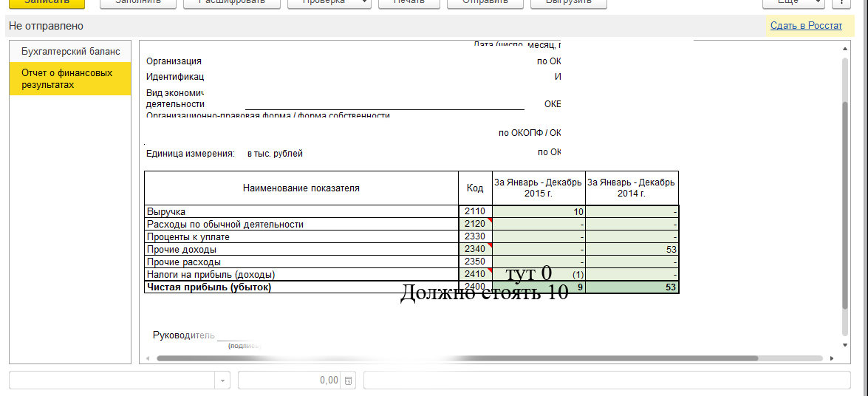Select Отчет о финансовых результатах section
The width and height of the screenshot is (868, 396).
pos(70,78)
